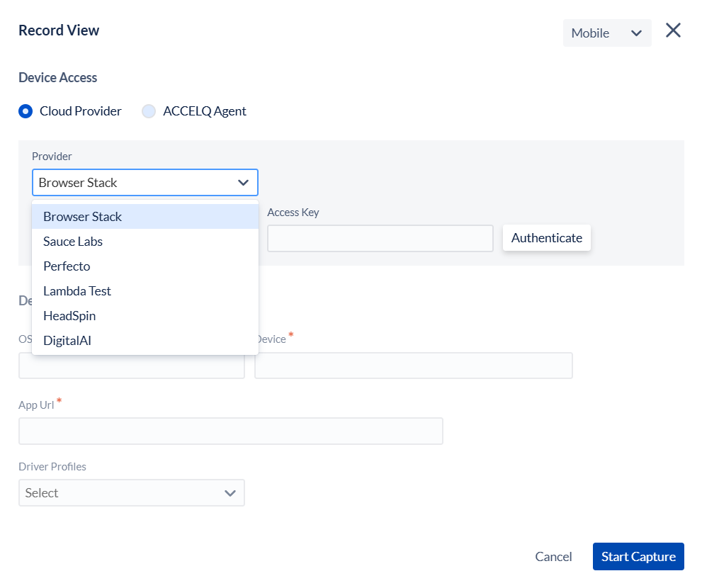Viewport: 702px width, 588px height.
Task: Click the Start Capture button
Action: 638,556
